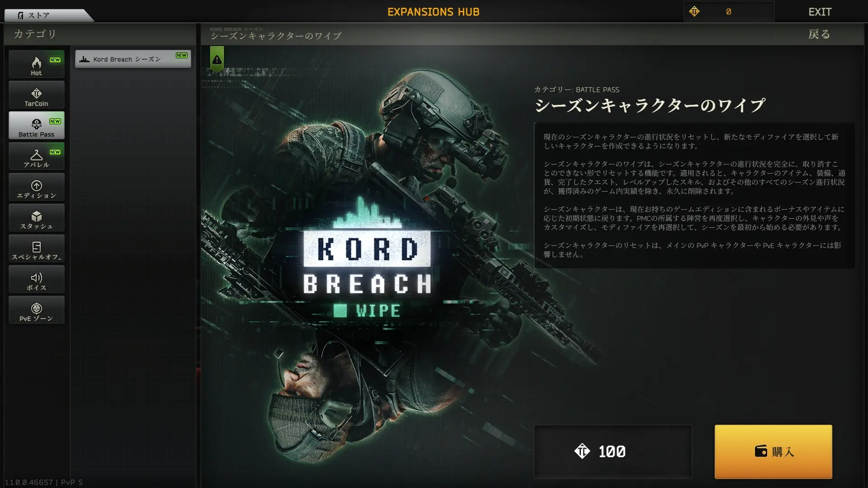
Task: Open the TarCoin category
Action: click(37, 94)
